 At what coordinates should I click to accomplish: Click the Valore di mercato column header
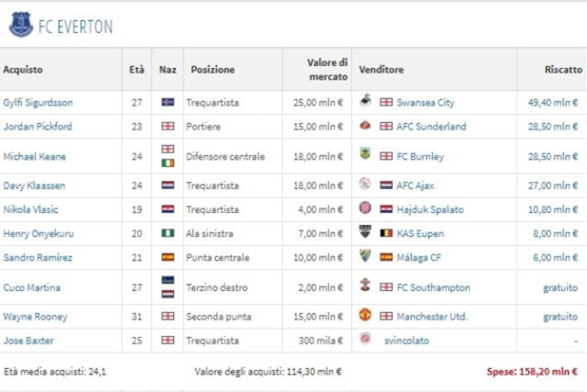click(328, 69)
